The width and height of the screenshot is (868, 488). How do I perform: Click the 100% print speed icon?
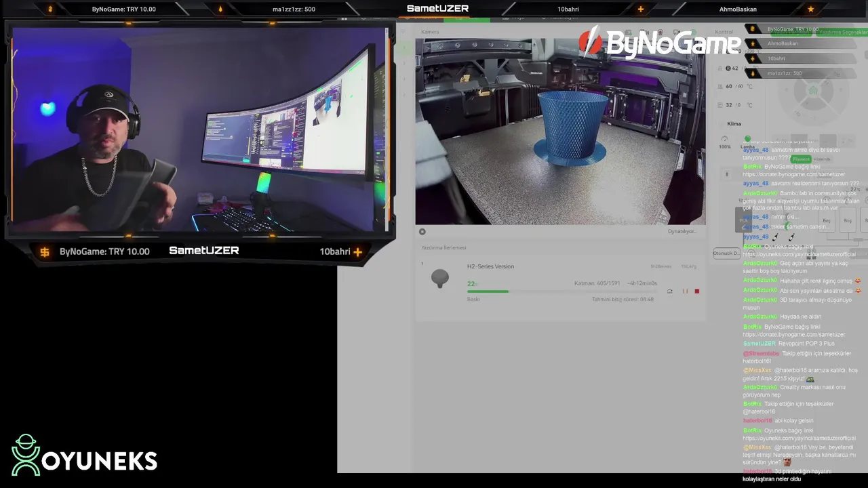[725, 139]
